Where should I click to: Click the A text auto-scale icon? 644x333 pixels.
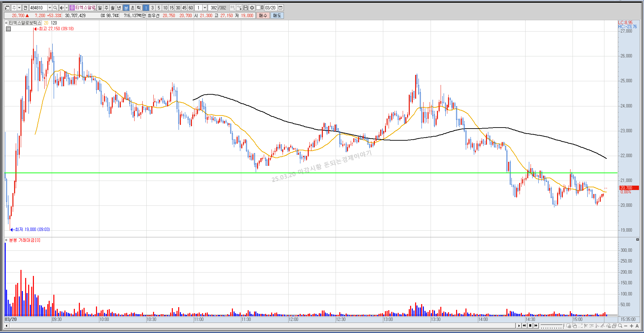637,326
